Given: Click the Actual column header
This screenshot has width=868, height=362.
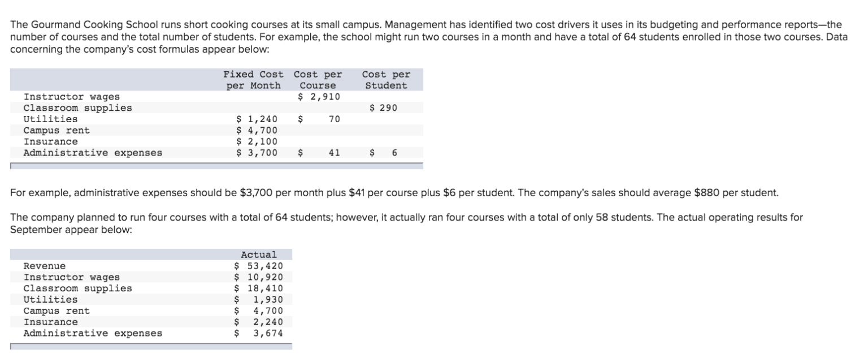Looking at the screenshot, I should point(259,255).
